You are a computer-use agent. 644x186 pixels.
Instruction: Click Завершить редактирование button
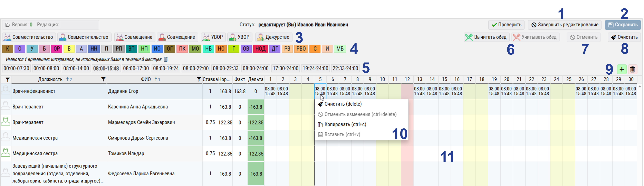point(565,25)
